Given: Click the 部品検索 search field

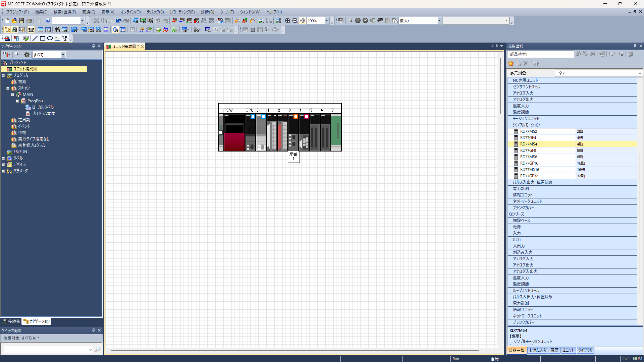Looking at the screenshot, I should [540, 54].
